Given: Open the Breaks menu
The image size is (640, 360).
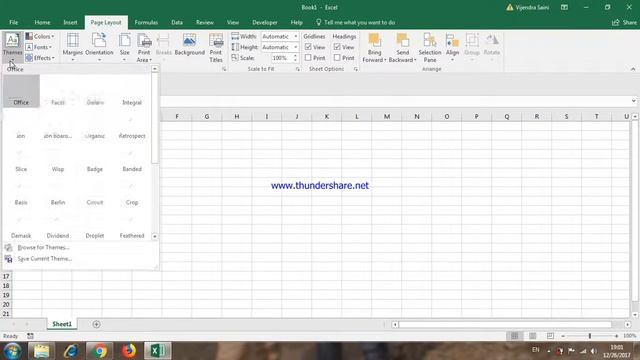Looking at the screenshot, I should point(164,48).
